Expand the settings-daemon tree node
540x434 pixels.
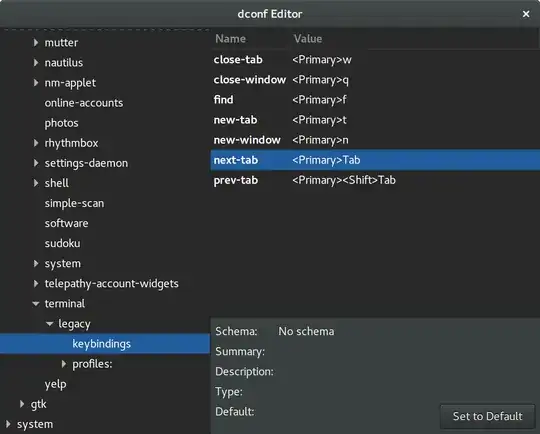coord(36,163)
